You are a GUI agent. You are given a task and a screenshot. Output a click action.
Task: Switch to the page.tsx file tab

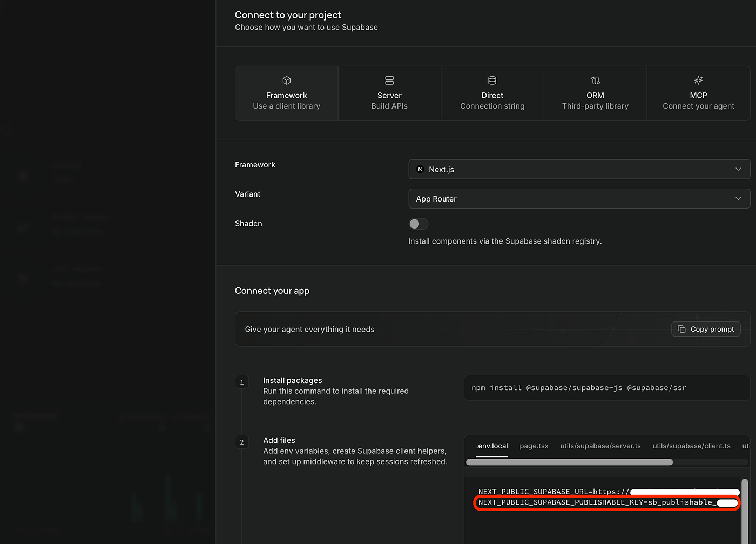click(534, 446)
